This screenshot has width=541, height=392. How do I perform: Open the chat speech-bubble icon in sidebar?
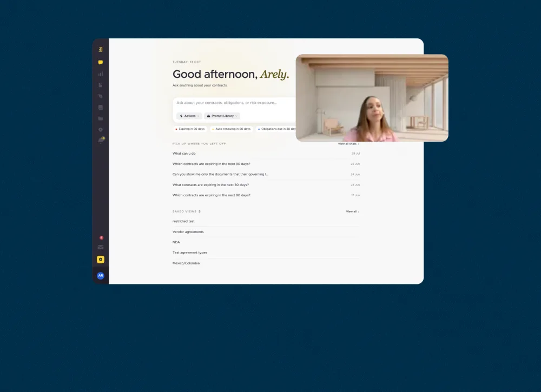pyautogui.click(x=101, y=62)
